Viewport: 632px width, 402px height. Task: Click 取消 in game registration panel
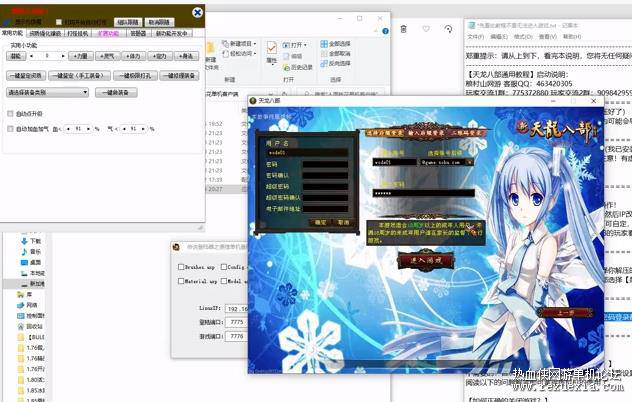coord(343,222)
